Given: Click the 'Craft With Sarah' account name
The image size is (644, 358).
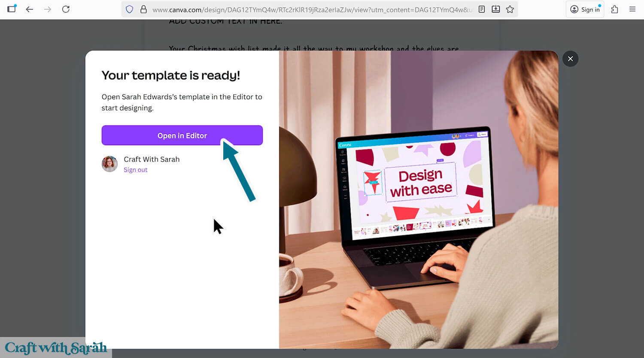Looking at the screenshot, I should pyautogui.click(x=152, y=159).
